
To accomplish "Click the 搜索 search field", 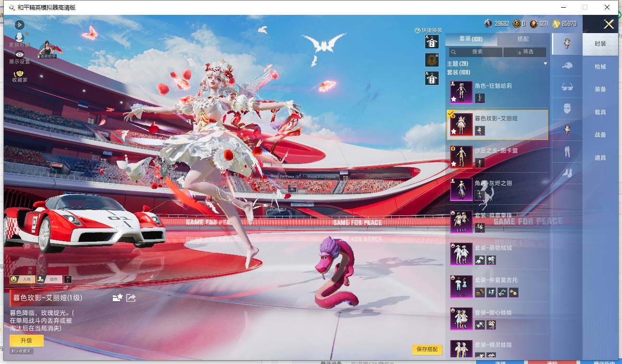I will pyautogui.click(x=476, y=52).
